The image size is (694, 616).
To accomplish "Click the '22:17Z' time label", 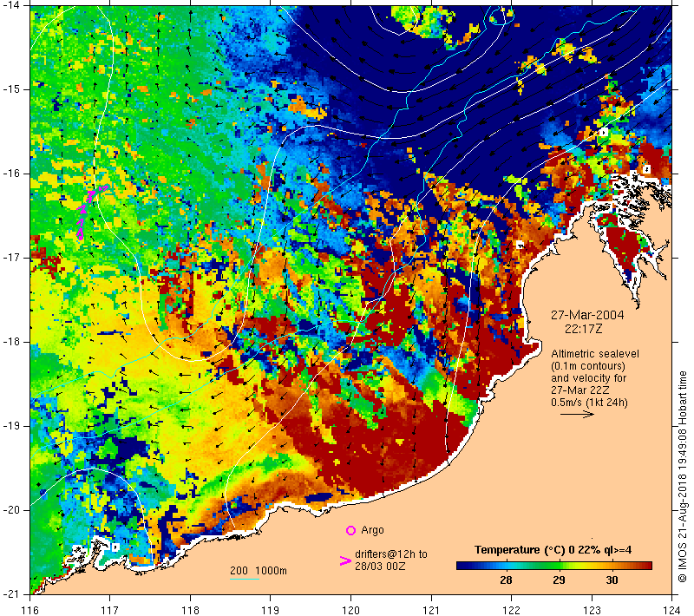I will (x=583, y=329).
